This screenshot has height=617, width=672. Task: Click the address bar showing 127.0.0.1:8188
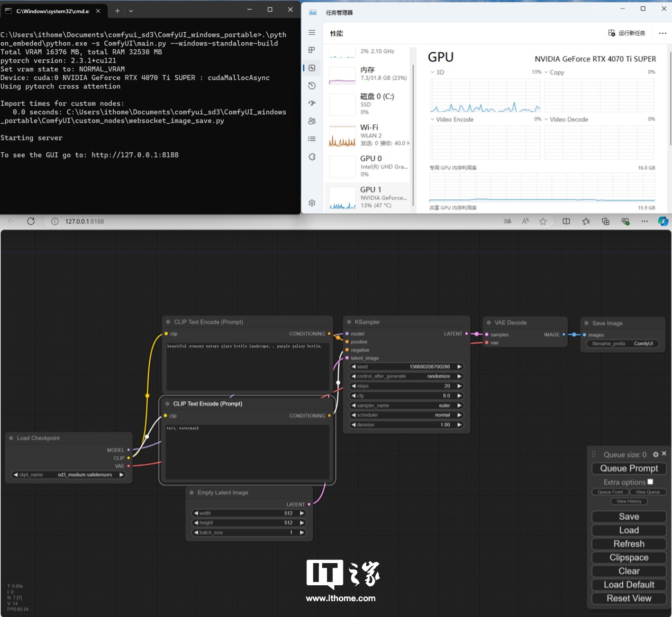tap(85, 222)
